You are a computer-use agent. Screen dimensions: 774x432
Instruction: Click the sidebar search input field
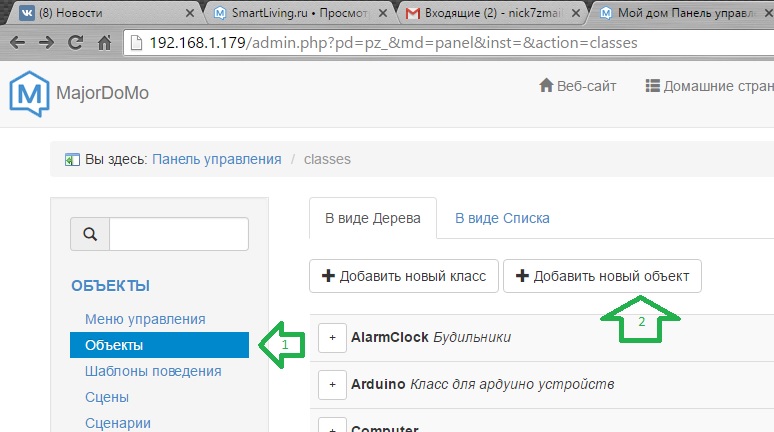[179, 234]
